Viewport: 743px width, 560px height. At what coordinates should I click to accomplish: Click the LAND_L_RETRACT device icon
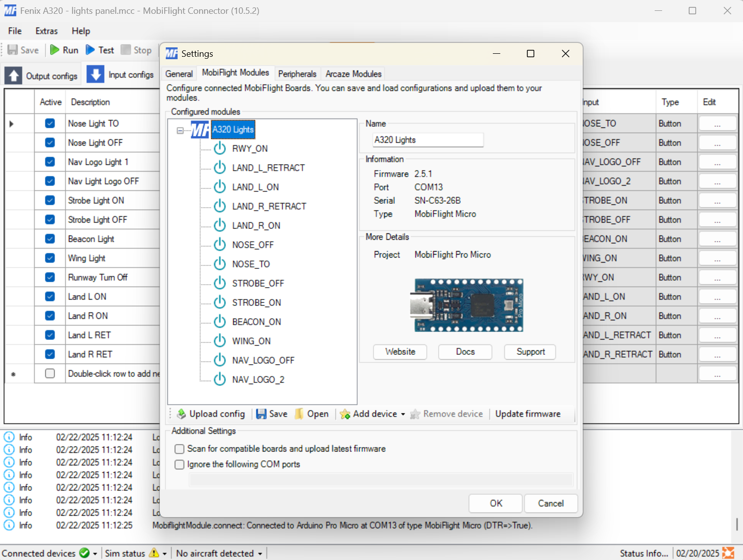coord(220,168)
